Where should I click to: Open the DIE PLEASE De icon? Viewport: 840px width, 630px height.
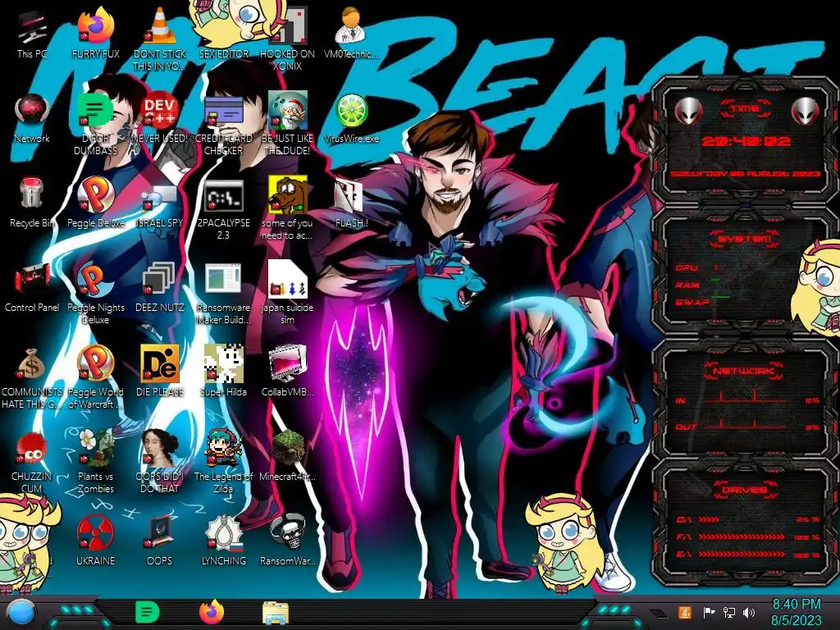click(x=160, y=372)
